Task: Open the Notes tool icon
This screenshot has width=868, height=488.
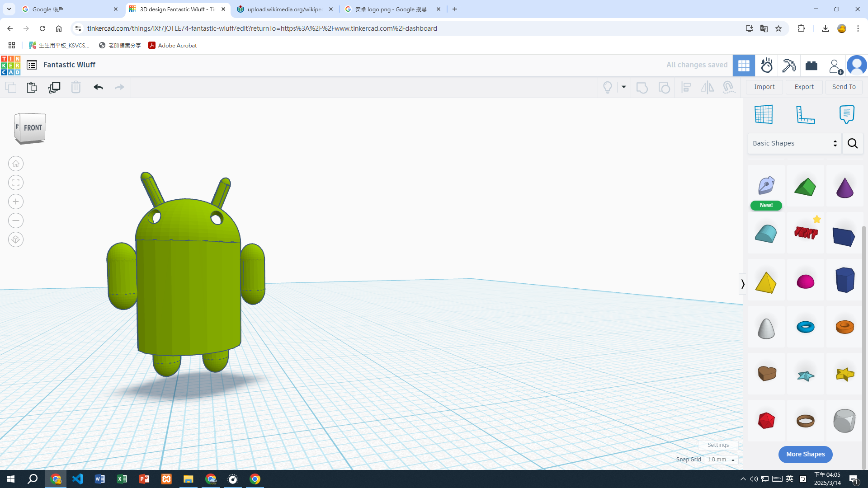Action: [846, 115]
